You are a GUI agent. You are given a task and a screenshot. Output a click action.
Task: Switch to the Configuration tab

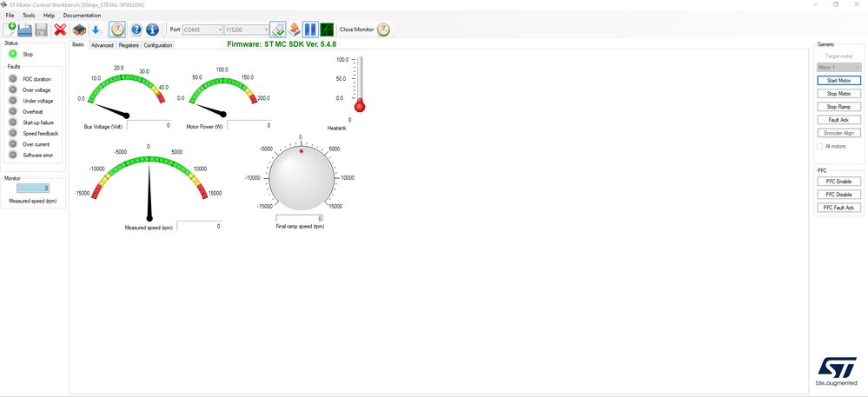158,45
